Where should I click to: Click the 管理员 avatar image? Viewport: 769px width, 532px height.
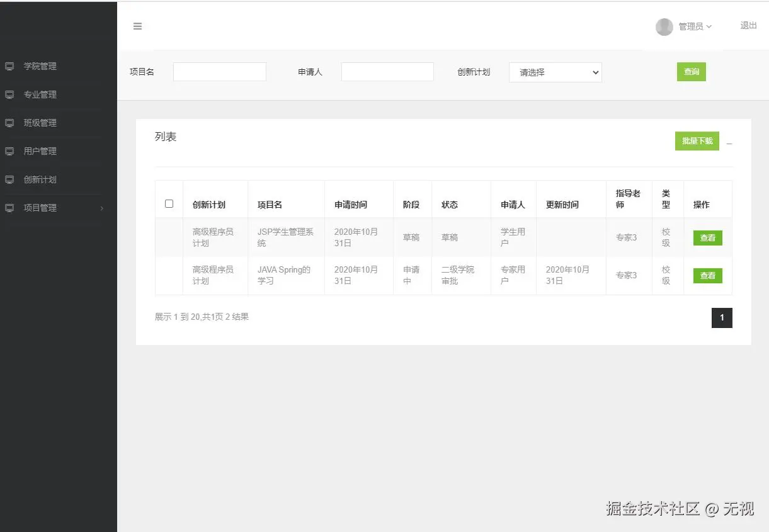coord(664,26)
